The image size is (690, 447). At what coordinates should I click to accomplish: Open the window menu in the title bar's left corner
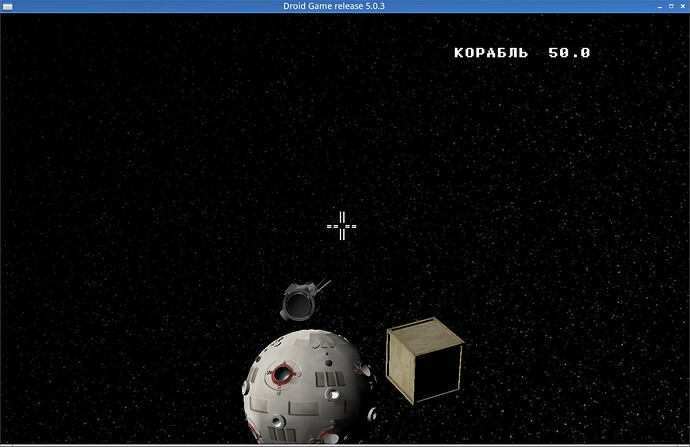(7, 6)
